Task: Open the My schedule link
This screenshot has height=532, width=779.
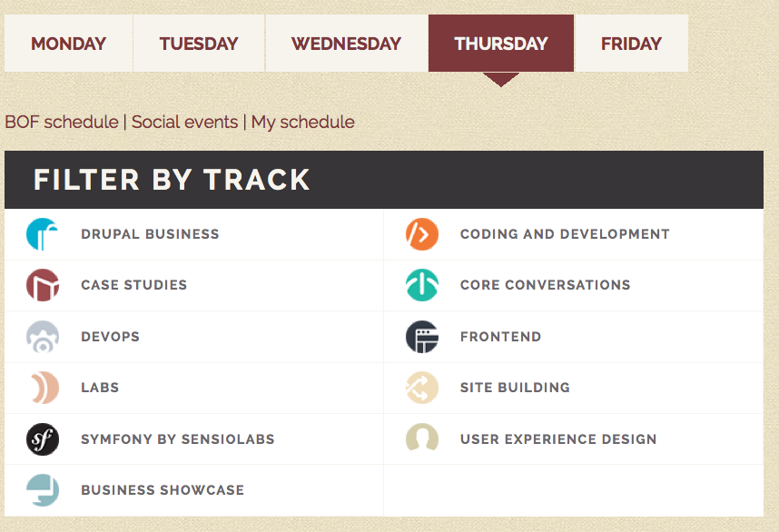Action: pyautogui.click(x=303, y=122)
